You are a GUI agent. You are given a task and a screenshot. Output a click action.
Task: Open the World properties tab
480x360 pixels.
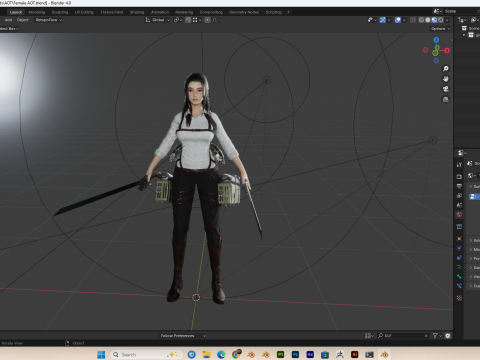click(x=459, y=215)
